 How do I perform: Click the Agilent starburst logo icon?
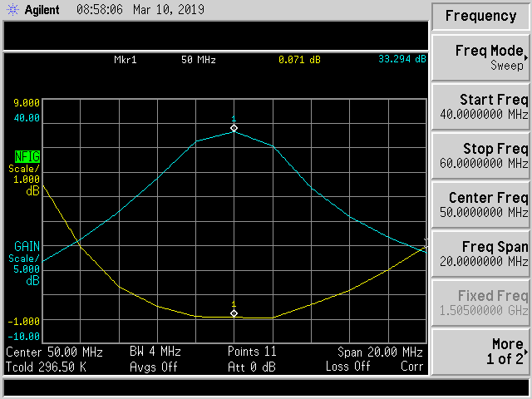(13, 9)
